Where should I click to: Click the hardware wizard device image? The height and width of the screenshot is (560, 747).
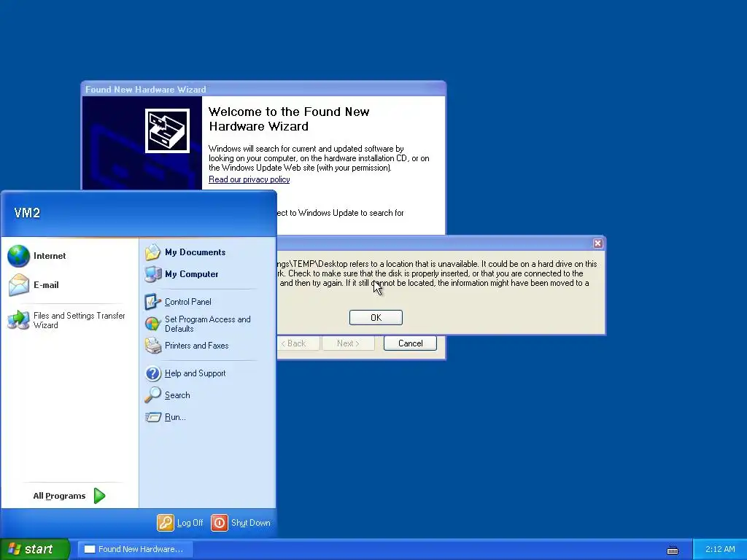(167, 131)
